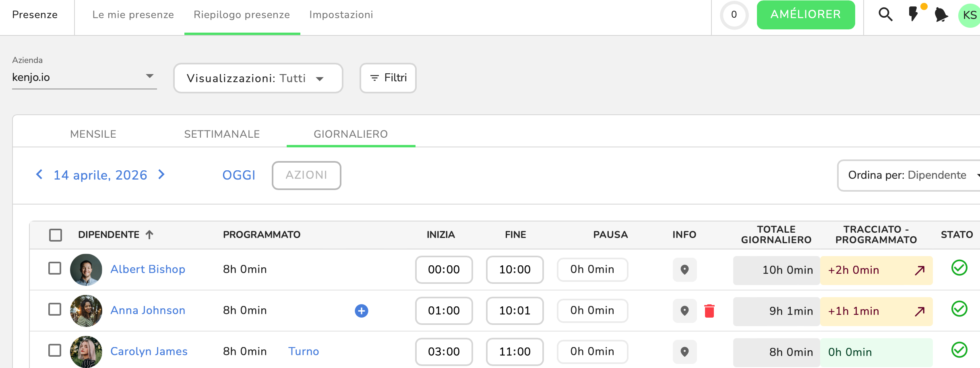Open Albert Bishop's profile photo
The height and width of the screenshot is (368, 980).
(86, 269)
